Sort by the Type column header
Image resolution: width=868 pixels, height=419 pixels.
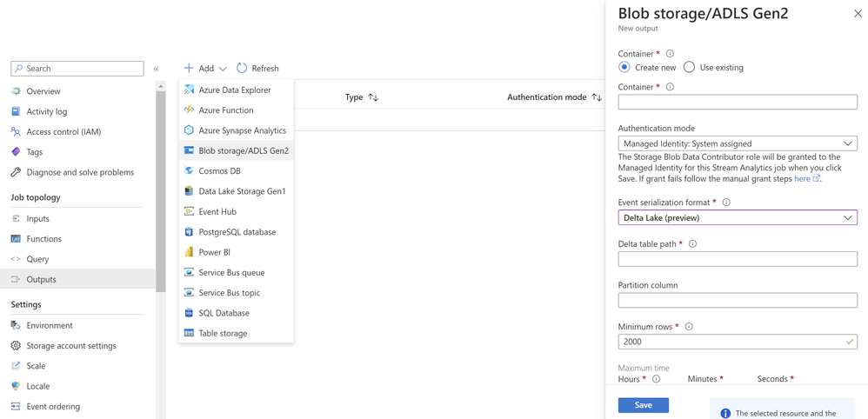coord(362,97)
